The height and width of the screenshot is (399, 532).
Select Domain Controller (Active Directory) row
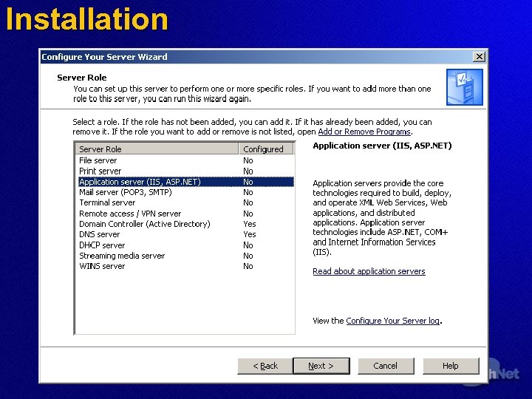[x=186, y=224]
